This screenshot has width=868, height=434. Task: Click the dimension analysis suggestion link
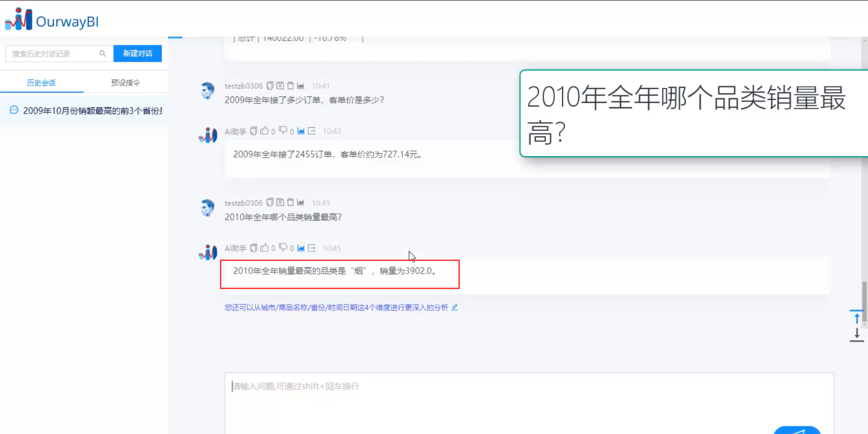coord(336,307)
